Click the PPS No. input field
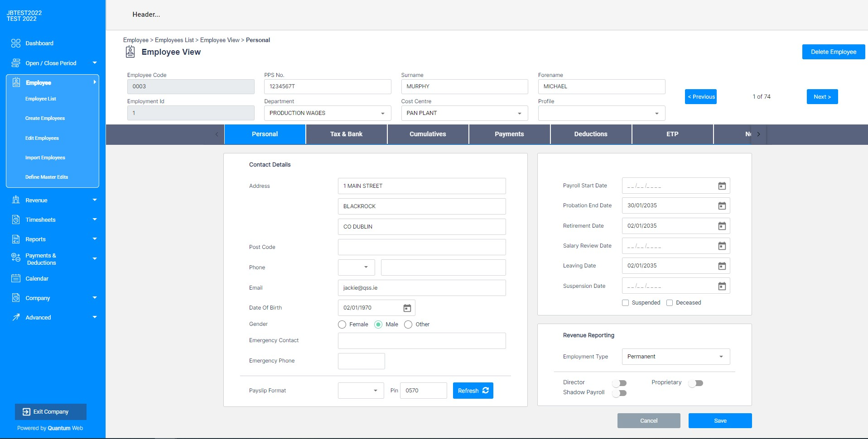Viewport: 868px width, 439px height. [328, 86]
